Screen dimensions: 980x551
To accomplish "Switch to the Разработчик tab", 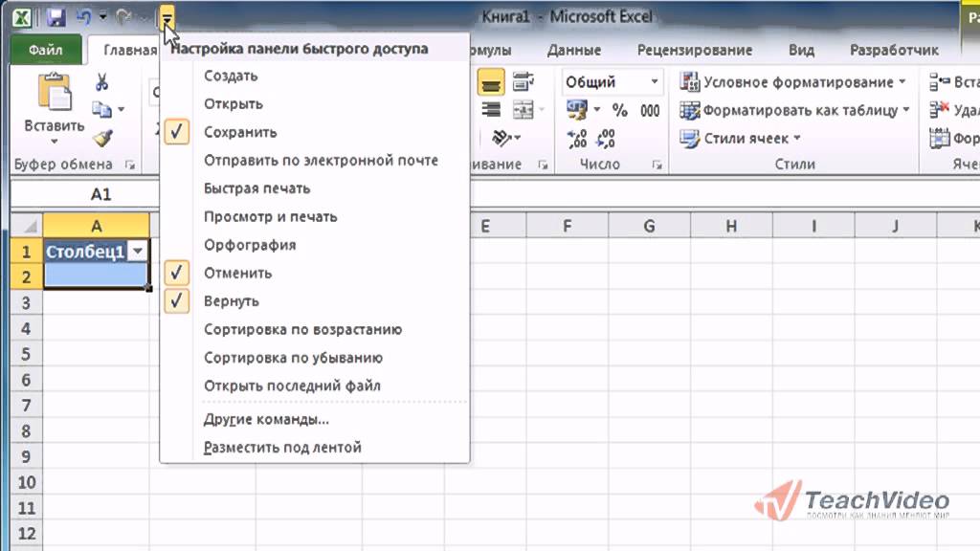I will [x=894, y=50].
